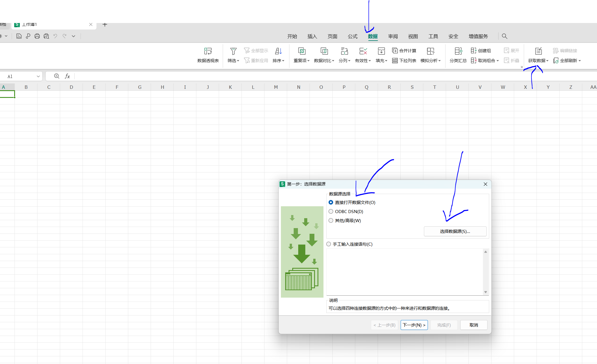
Task: Click the 数据透视表 pivot table icon
Action: click(x=208, y=51)
